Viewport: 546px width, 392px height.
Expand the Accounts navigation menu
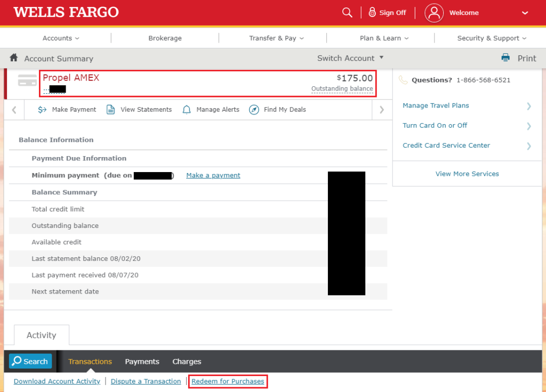point(60,38)
